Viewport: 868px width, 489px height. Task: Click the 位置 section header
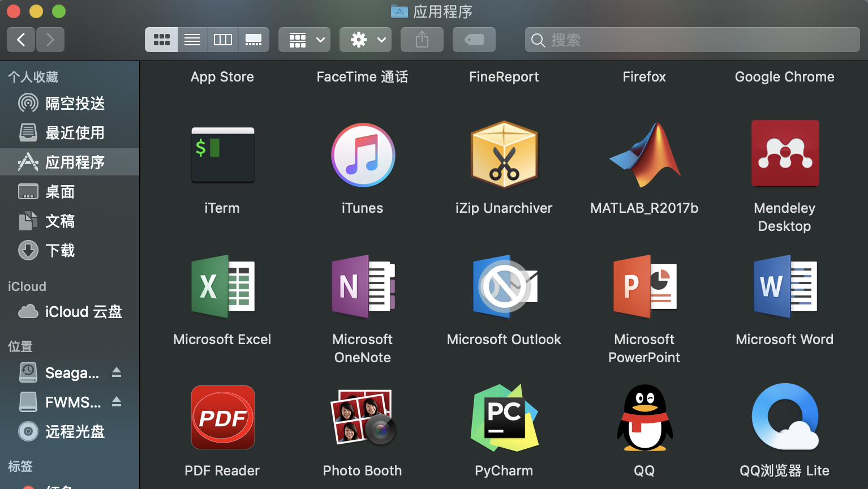20,346
